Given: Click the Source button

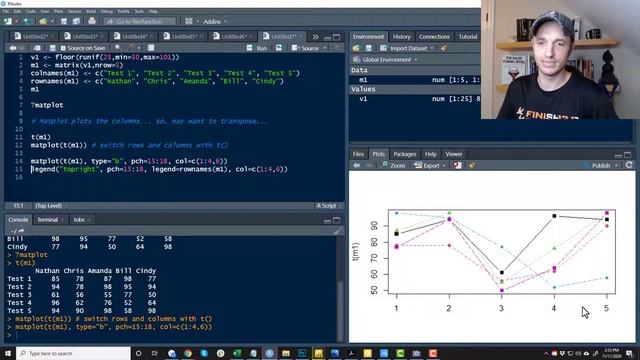Looking at the screenshot, I should pos(305,48).
